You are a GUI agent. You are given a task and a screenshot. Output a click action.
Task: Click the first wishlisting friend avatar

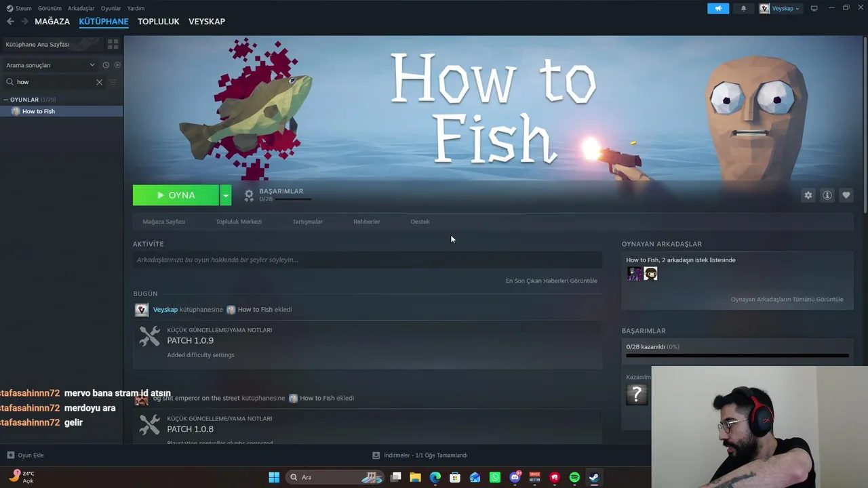coord(635,273)
